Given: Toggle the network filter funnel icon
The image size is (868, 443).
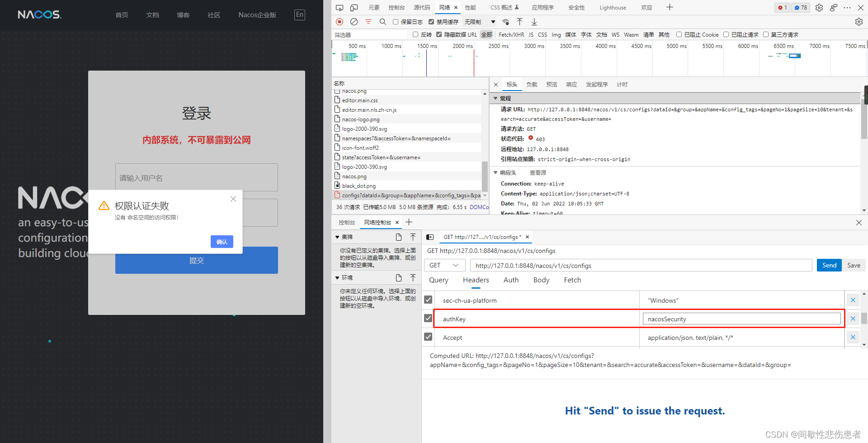Looking at the screenshot, I should point(368,22).
